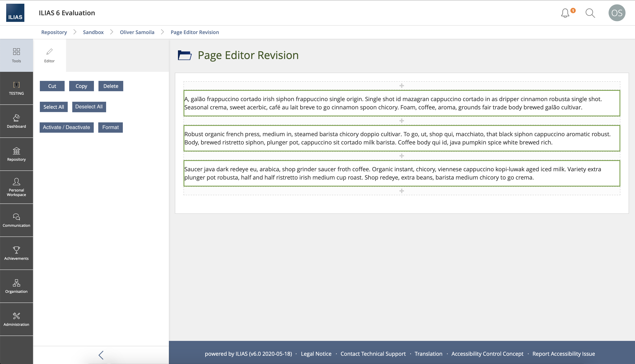This screenshot has height=364, width=635.
Task: Open the Communication sidebar menu
Action: (x=17, y=220)
